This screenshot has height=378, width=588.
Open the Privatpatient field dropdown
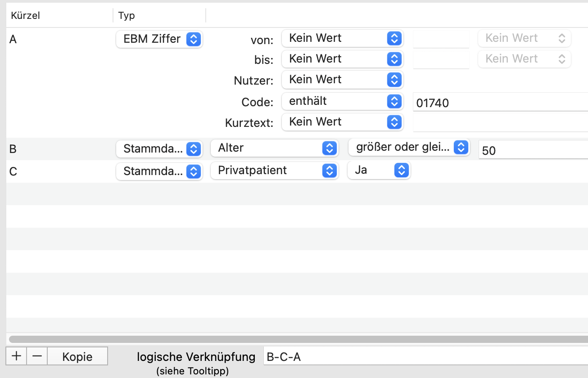[x=274, y=171]
